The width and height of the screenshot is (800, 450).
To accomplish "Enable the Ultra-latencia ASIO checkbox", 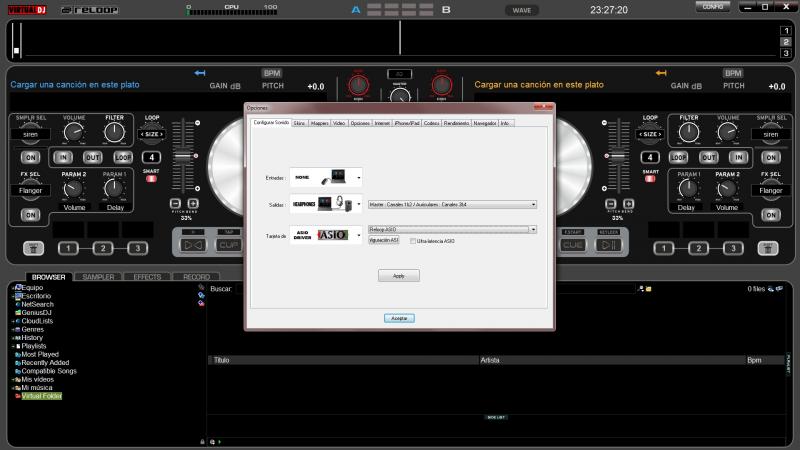I will pos(413,241).
